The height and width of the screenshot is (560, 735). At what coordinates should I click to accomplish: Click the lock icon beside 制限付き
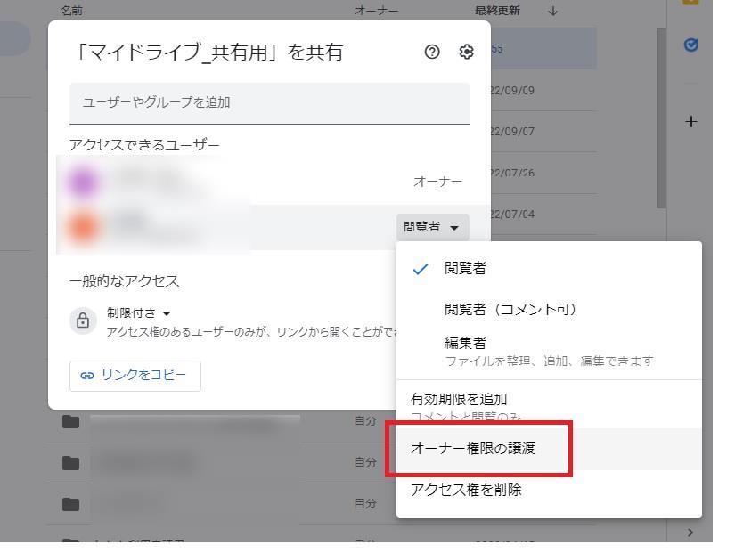pos(83,321)
